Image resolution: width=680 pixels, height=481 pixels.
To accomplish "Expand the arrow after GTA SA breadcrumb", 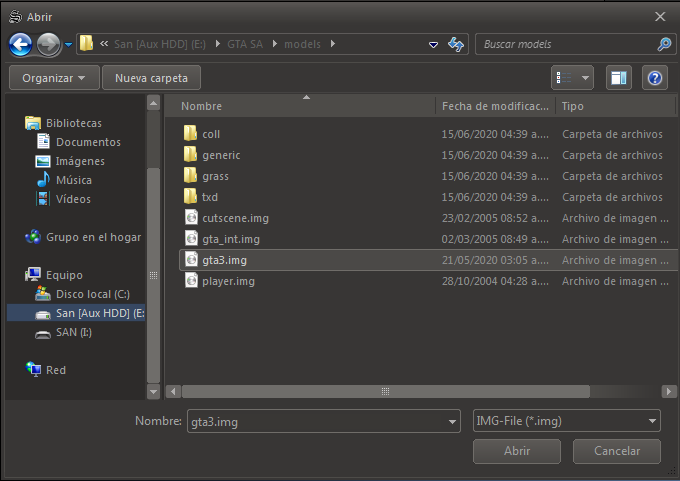I will click(x=275, y=44).
